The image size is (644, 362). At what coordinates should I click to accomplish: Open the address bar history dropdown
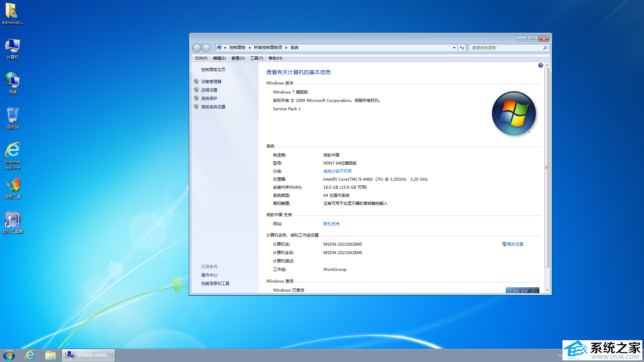click(454, 48)
